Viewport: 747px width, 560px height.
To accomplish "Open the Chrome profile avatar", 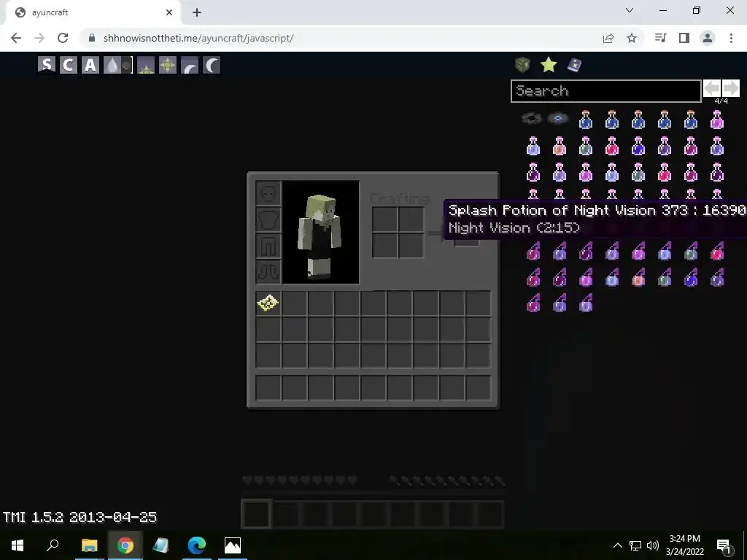I will tap(708, 38).
